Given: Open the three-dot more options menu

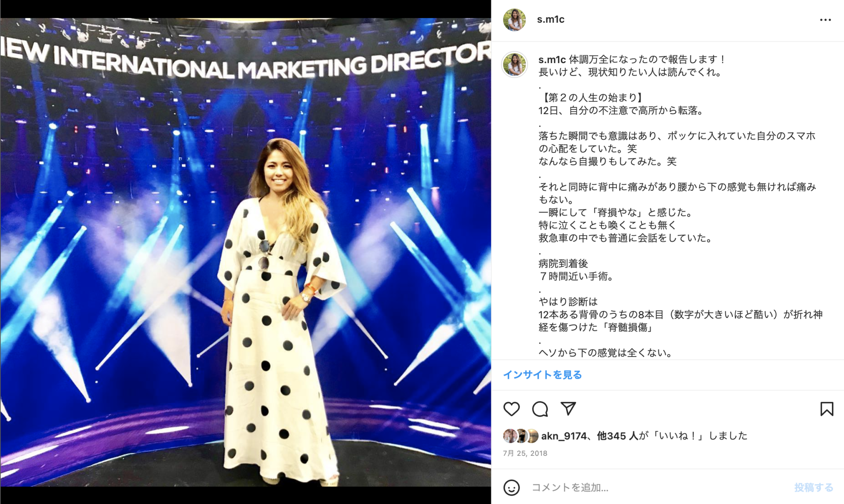Looking at the screenshot, I should click(825, 20).
